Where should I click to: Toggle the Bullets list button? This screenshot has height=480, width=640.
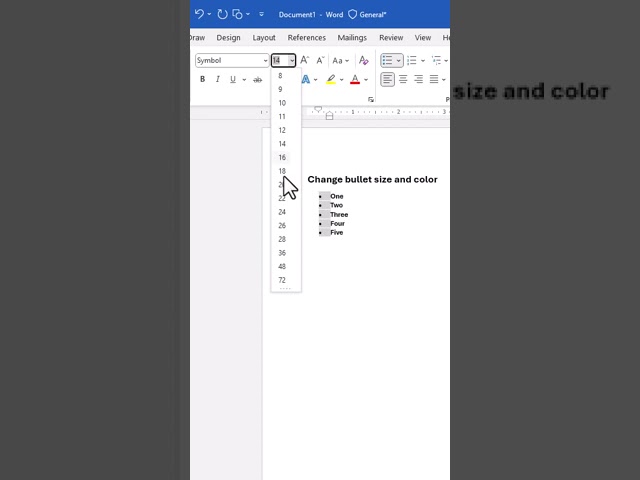tap(387, 60)
